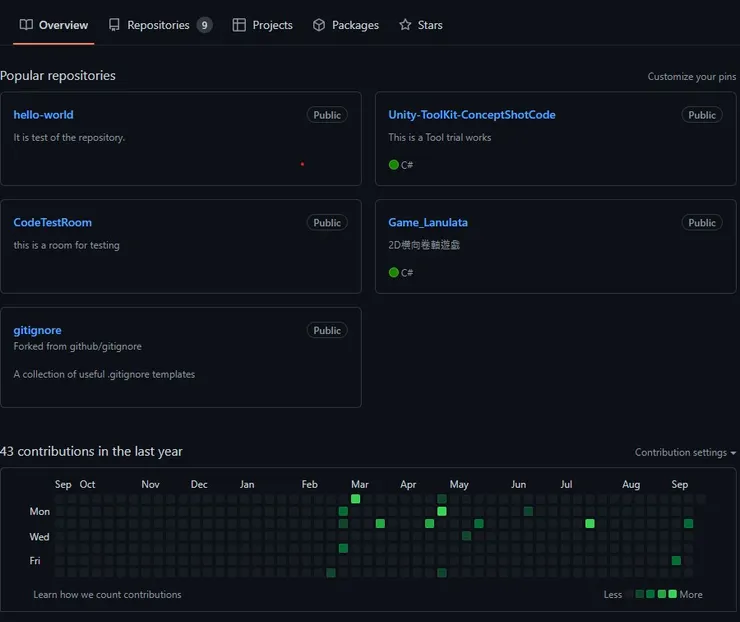Click the Stars star icon
This screenshot has height=622, width=740.
coord(405,25)
